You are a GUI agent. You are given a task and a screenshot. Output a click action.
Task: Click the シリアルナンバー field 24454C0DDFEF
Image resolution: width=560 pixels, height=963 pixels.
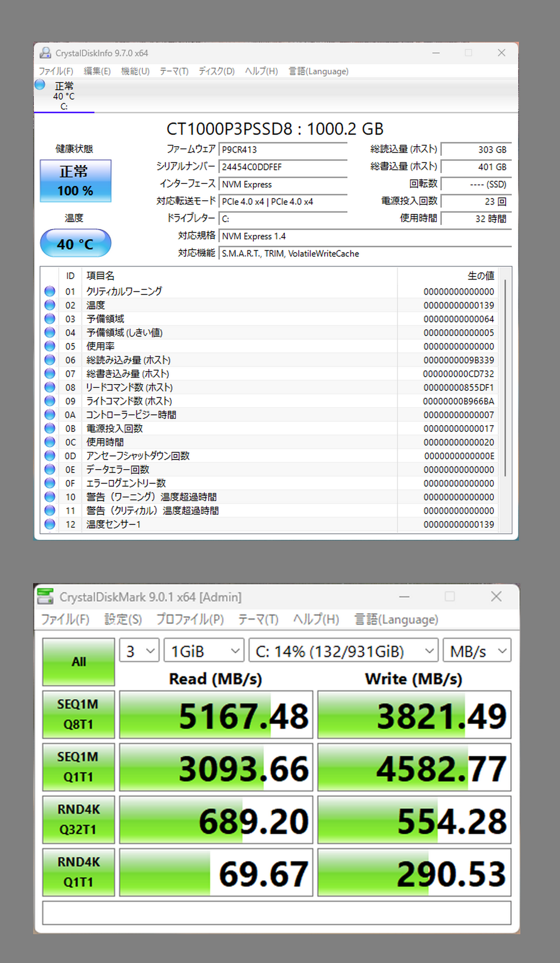click(283, 167)
